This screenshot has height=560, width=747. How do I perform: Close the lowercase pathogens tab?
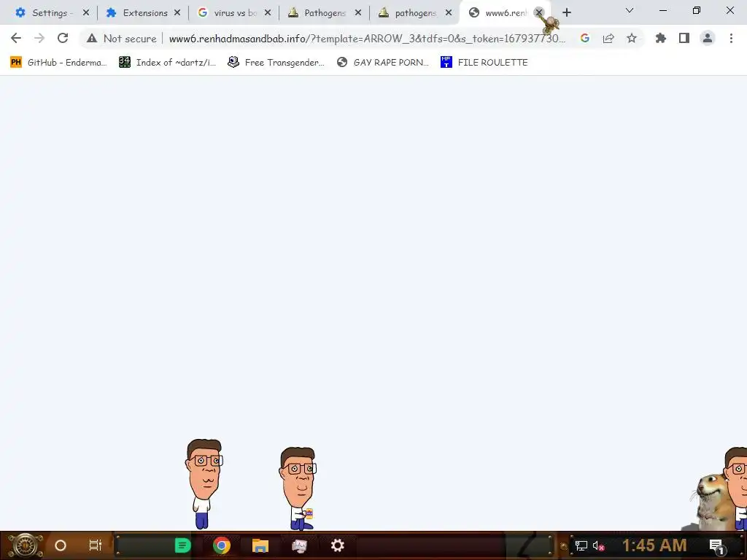[449, 13]
